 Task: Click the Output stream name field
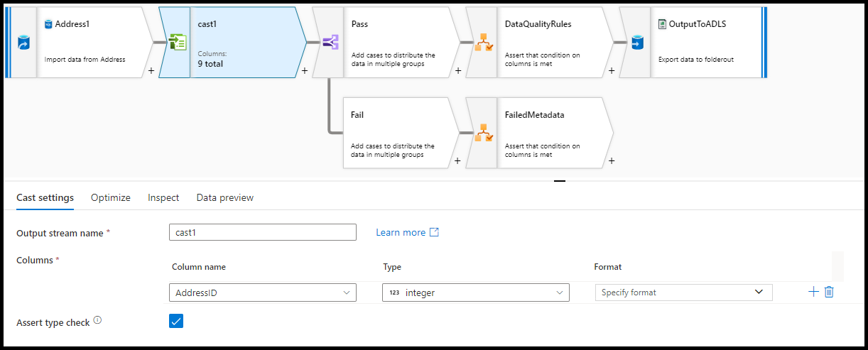point(262,232)
